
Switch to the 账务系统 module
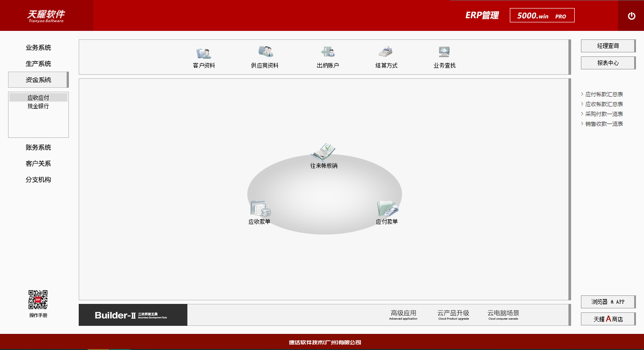[x=38, y=147]
